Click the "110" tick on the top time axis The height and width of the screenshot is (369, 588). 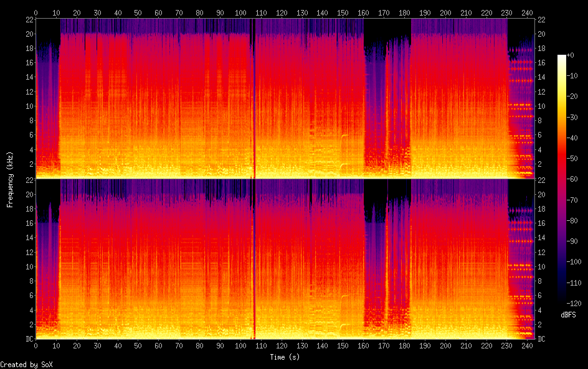coord(261,12)
